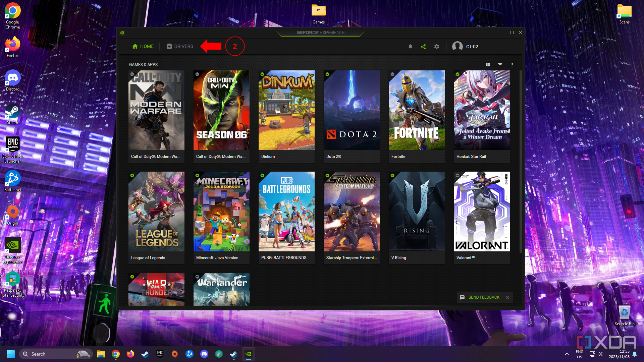Open GeForce Experience notifications bell icon
This screenshot has width=644, height=362.
point(410,46)
